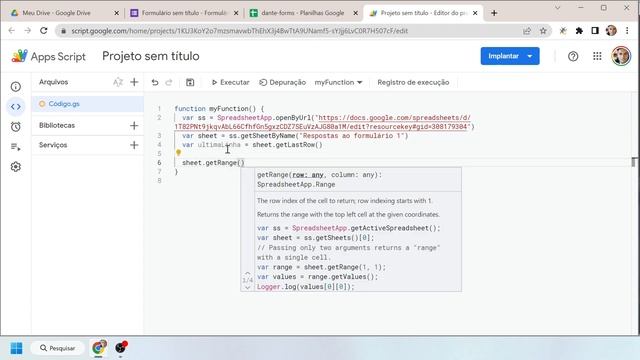This screenshot has height=360, width=640.
Task: Click the Implantar deploy button
Action: tap(503, 56)
